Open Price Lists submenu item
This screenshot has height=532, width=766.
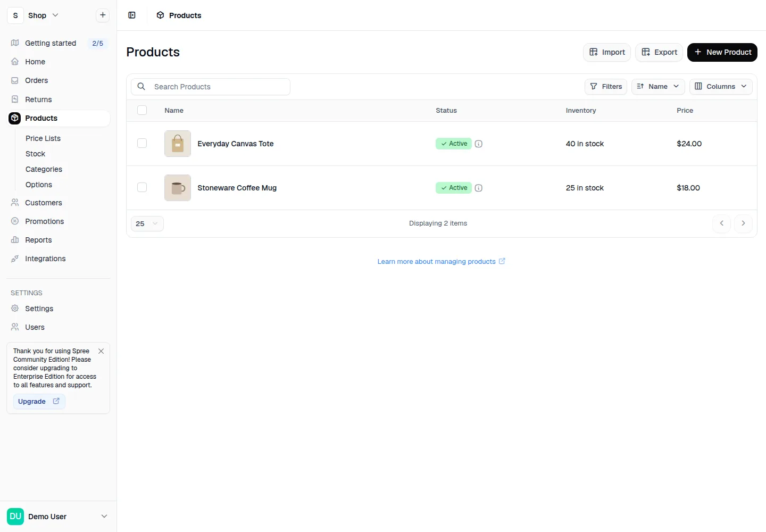coord(43,138)
